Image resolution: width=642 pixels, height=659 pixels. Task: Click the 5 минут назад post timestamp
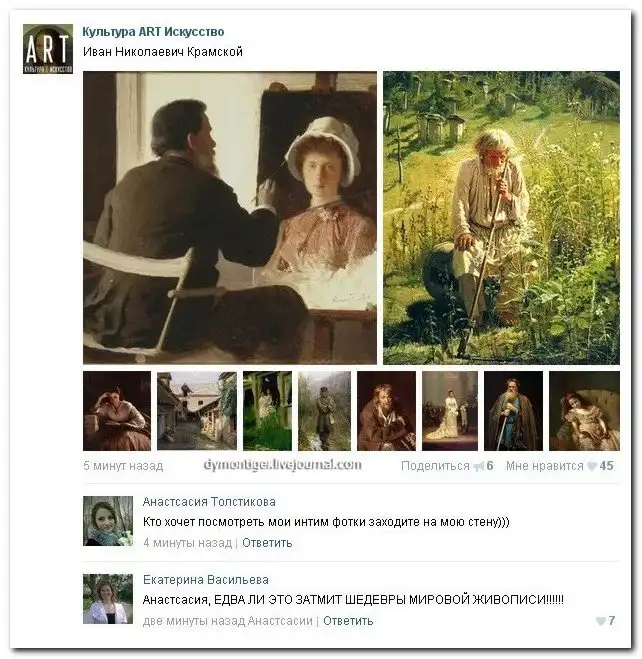coord(122,466)
